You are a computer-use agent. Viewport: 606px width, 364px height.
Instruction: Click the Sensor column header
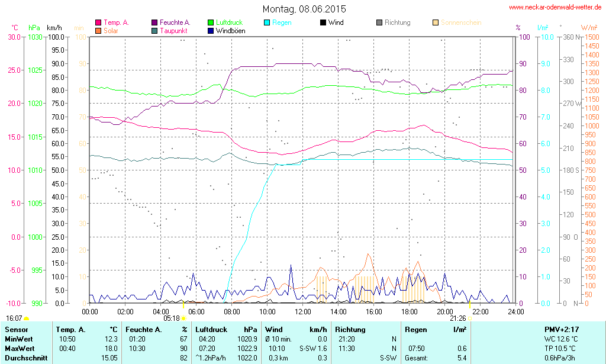click(x=16, y=330)
